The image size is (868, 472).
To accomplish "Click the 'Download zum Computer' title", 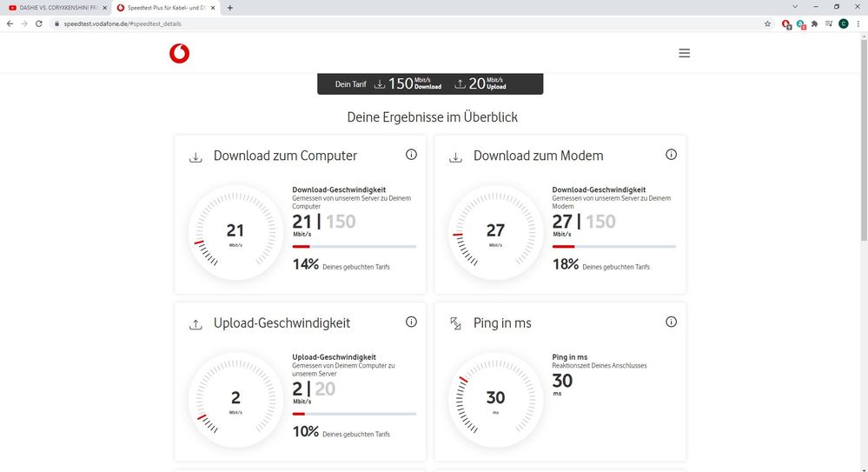I will click(x=285, y=156).
